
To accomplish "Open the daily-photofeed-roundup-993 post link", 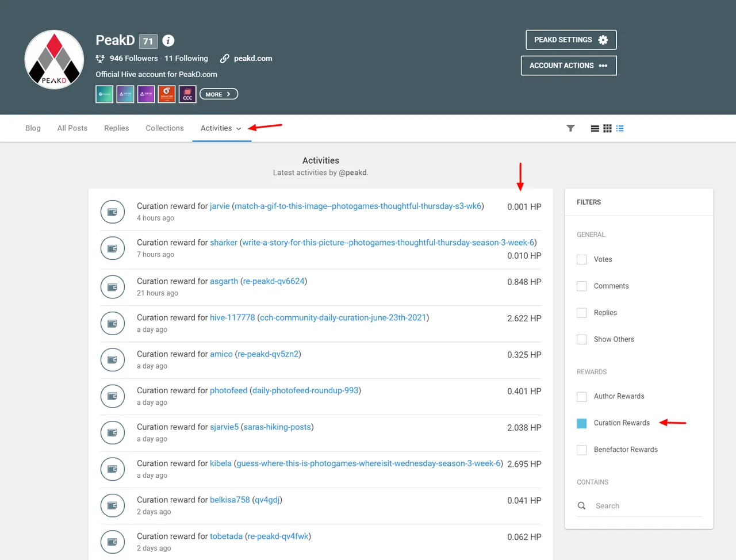I will 305,390.
